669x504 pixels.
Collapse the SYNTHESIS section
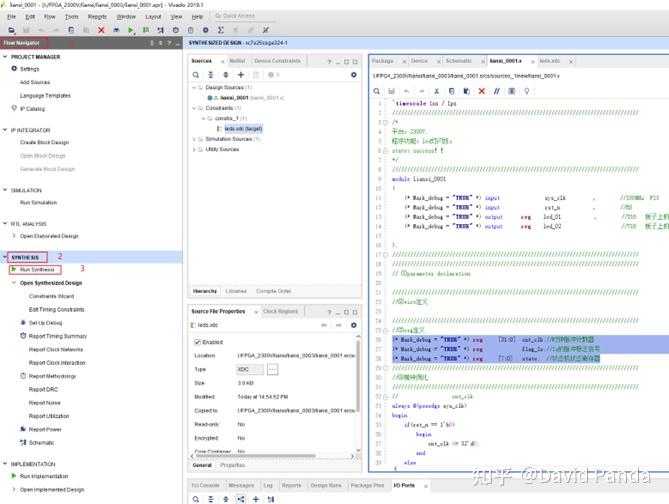click(x=6, y=257)
